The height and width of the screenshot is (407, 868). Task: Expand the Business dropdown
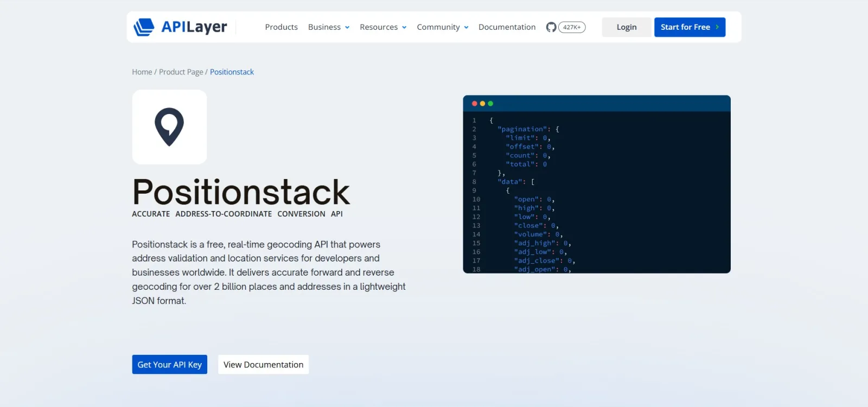click(329, 27)
